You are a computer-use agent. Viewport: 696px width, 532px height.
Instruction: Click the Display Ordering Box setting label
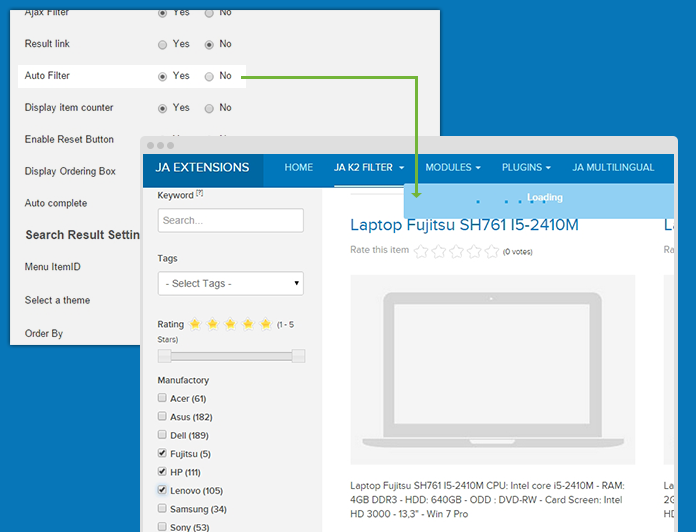[x=70, y=171]
